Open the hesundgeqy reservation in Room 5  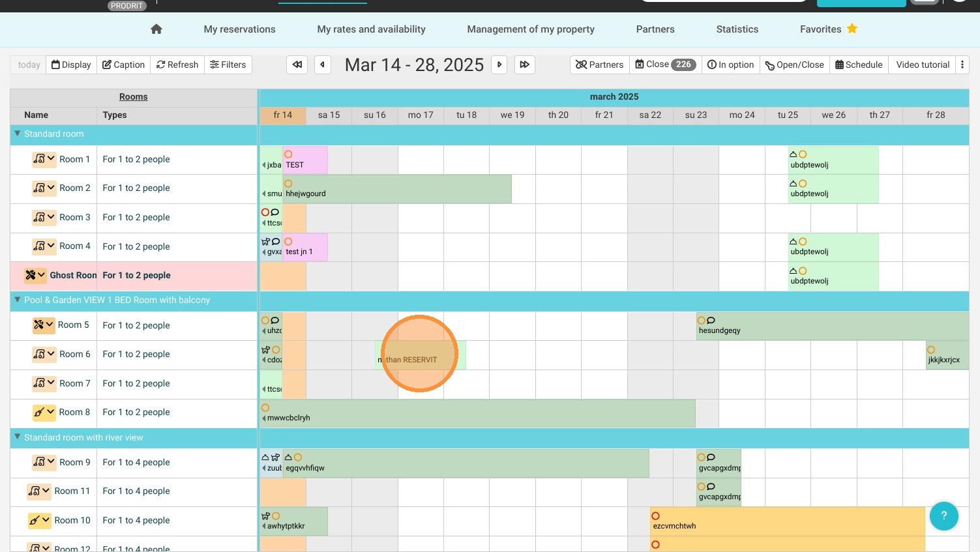(x=833, y=325)
